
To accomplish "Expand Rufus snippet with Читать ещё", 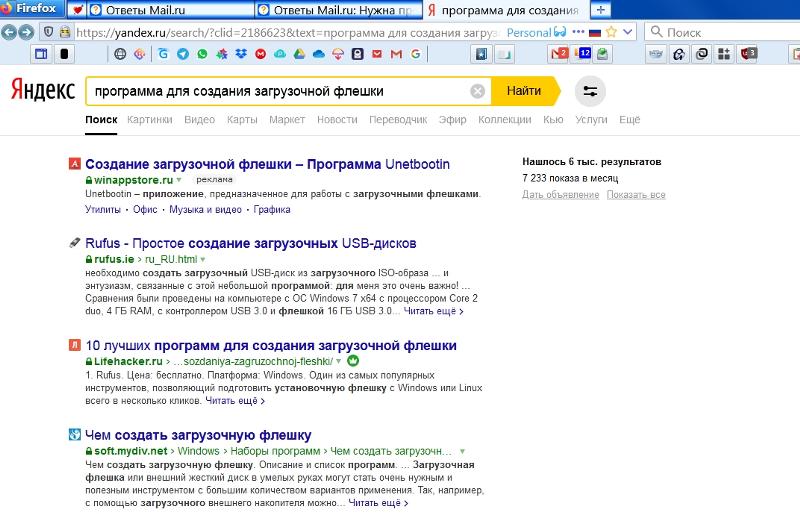I will click(434, 311).
